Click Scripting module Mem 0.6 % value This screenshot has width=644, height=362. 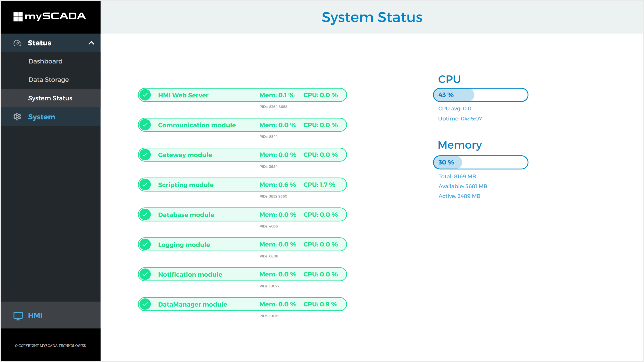278,185
